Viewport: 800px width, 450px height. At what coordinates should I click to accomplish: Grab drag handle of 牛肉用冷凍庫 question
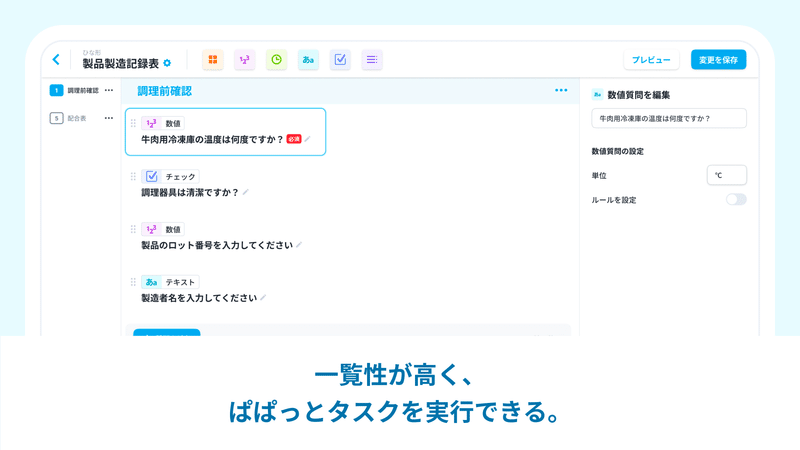(133, 123)
